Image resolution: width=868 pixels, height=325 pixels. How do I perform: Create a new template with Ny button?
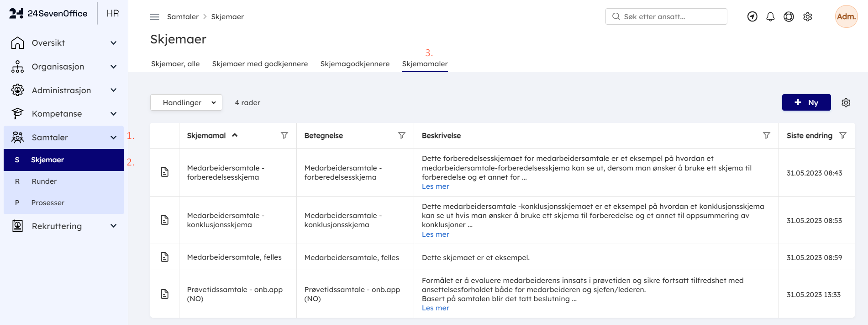806,102
